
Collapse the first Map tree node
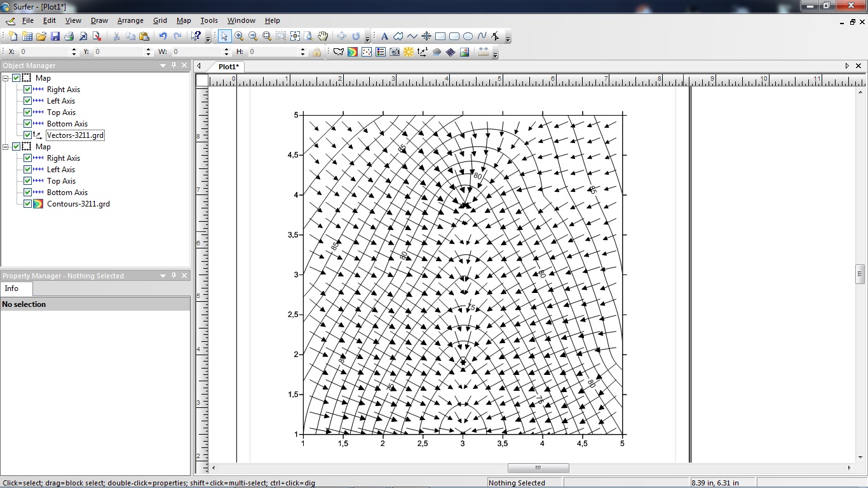pos(6,78)
